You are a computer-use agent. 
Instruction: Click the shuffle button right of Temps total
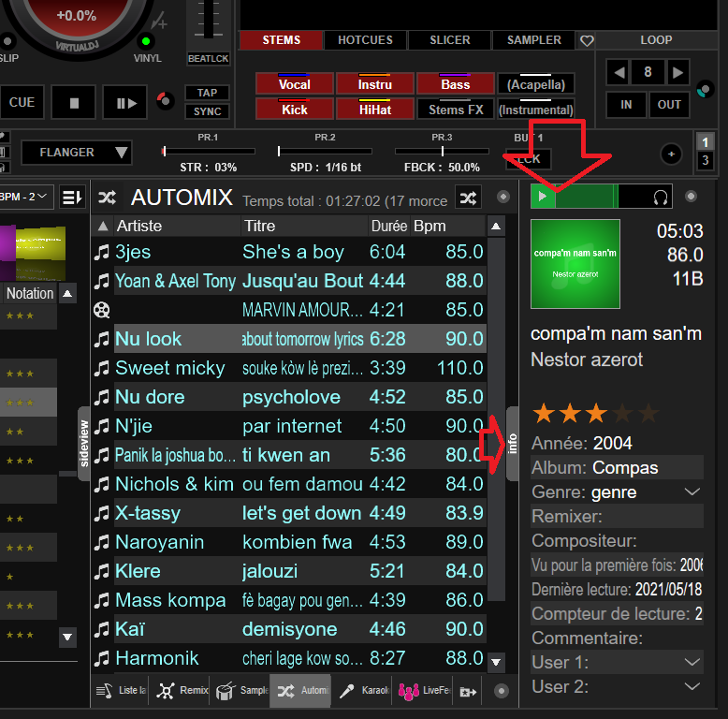(468, 198)
